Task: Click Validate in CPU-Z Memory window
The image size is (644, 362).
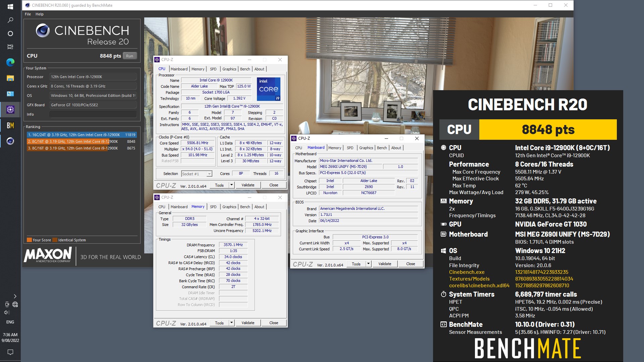Action: [248, 323]
